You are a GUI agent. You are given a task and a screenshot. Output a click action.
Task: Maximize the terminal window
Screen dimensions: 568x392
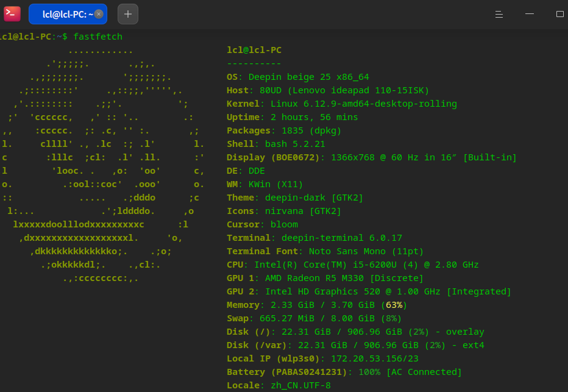559,14
